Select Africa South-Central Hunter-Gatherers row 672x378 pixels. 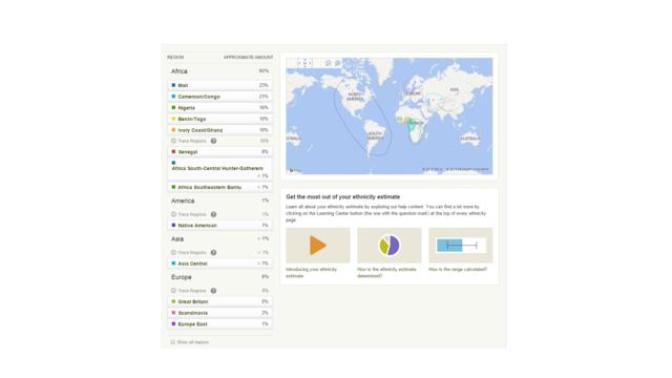[x=220, y=169]
